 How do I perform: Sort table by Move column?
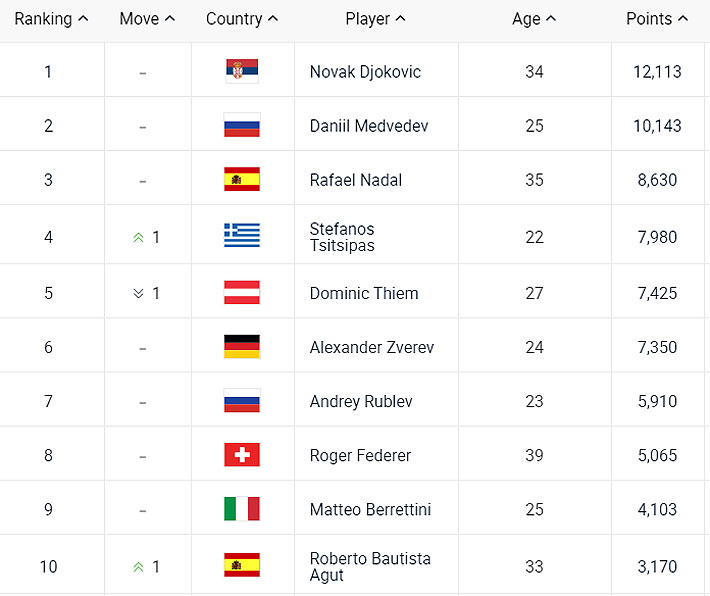pyautogui.click(x=147, y=19)
